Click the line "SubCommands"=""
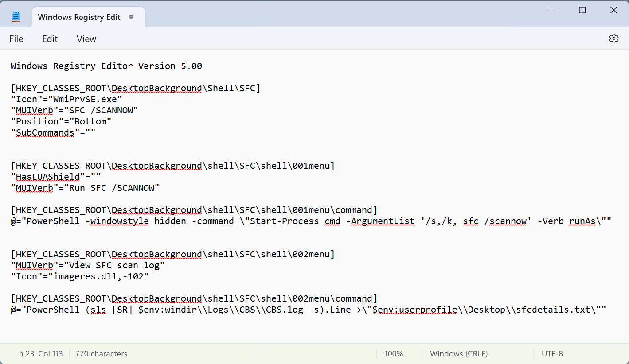Image resolution: width=629 pixels, height=364 pixels. [x=53, y=132]
